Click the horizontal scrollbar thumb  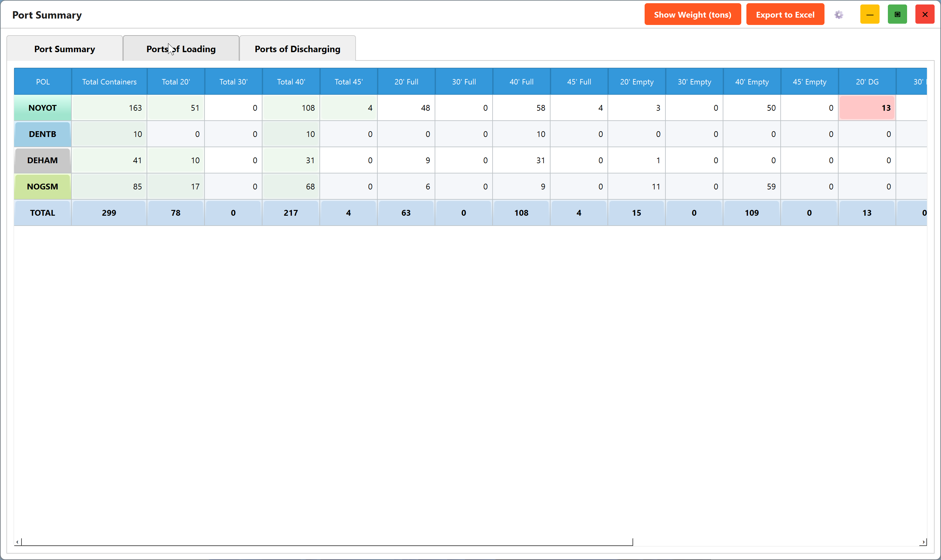click(x=327, y=542)
